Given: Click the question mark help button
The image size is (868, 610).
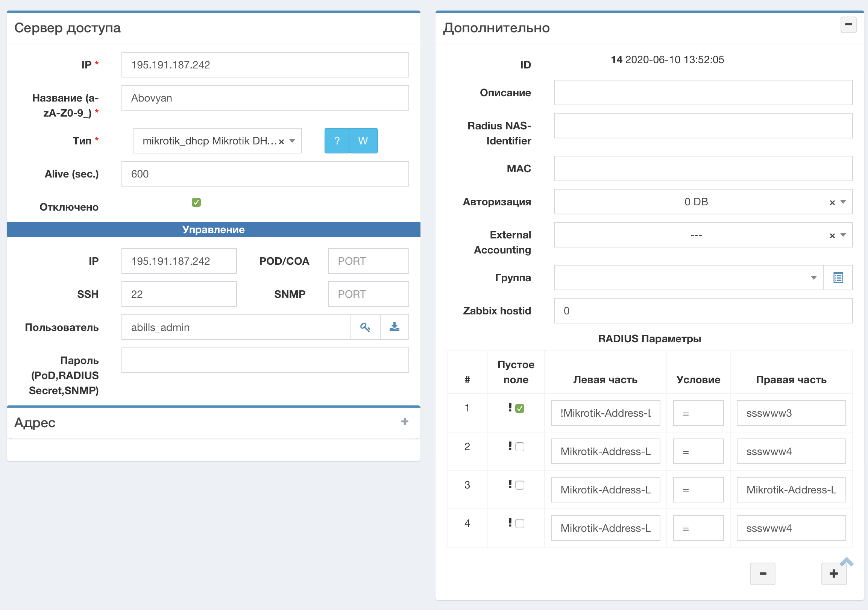Looking at the screenshot, I should 337,141.
